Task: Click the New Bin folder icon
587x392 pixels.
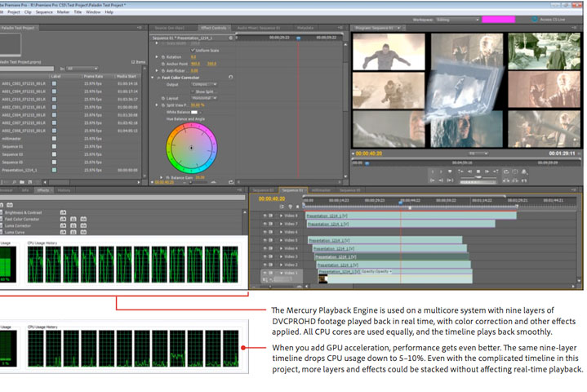Action: point(22,182)
